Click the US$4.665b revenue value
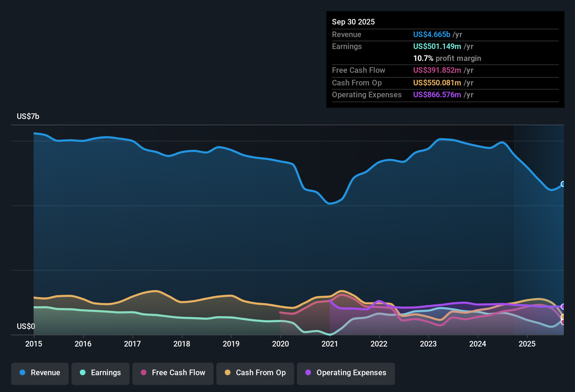The image size is (575, 392). click(x=431, y=35)
